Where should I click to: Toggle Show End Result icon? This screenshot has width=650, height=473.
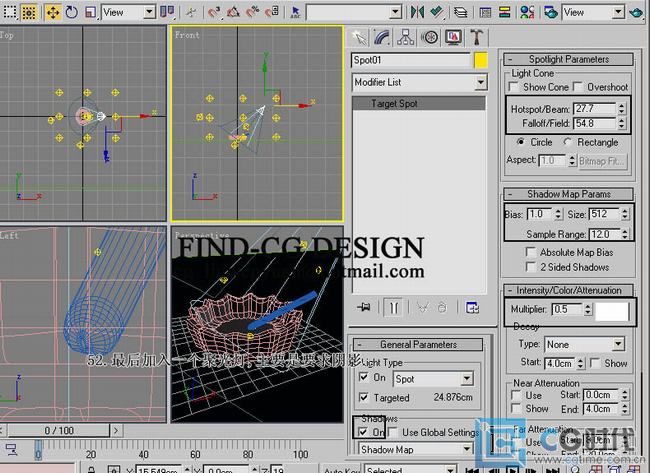393,308
